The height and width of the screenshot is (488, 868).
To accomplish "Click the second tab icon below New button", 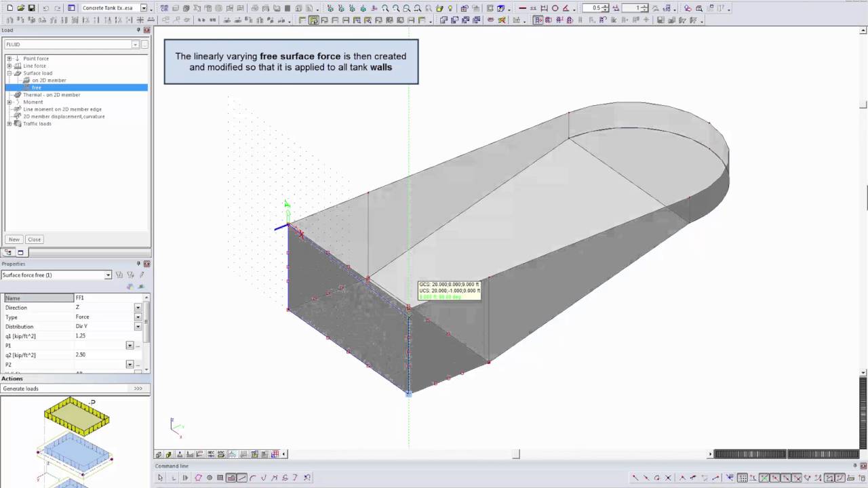I will 20,252.
